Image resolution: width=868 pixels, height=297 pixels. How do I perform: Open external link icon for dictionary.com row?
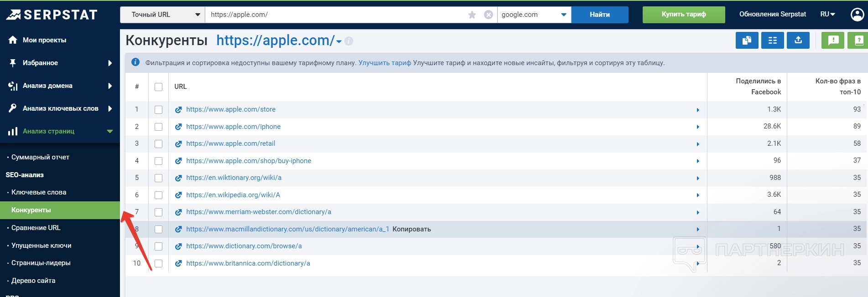point(178,246)
